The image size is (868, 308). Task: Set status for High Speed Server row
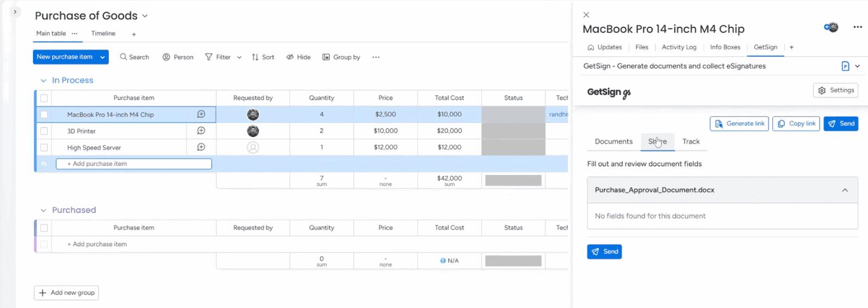[513, 147]
